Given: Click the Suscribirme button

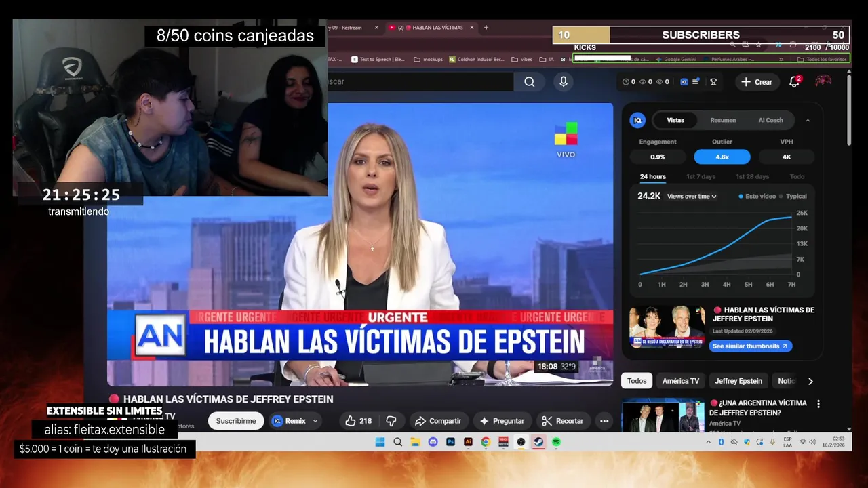Looking at the screenshot, I should click(236, 421).
